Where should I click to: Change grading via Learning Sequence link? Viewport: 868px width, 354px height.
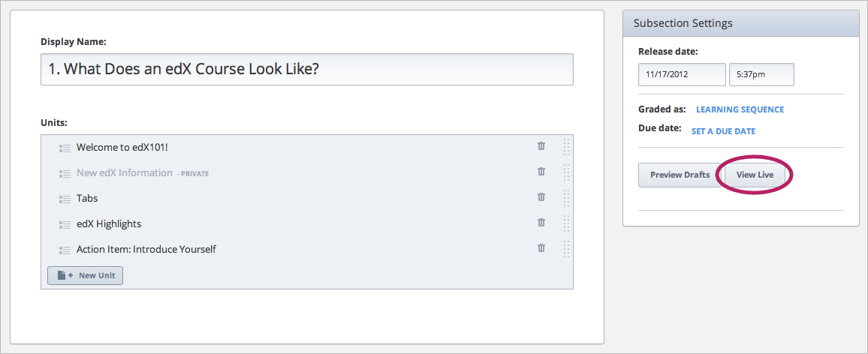tap(740, 109)
